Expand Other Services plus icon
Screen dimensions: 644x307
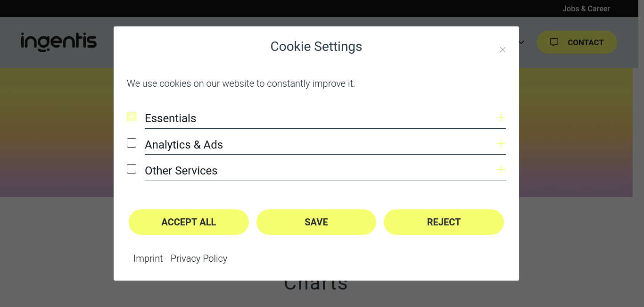(x=501, y=169)
